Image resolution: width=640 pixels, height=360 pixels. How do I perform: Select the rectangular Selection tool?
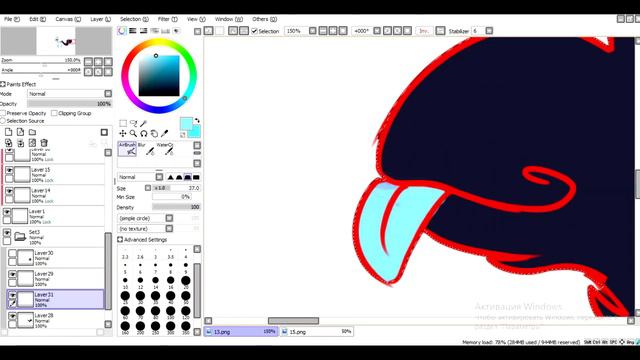[x=123, y=123]
